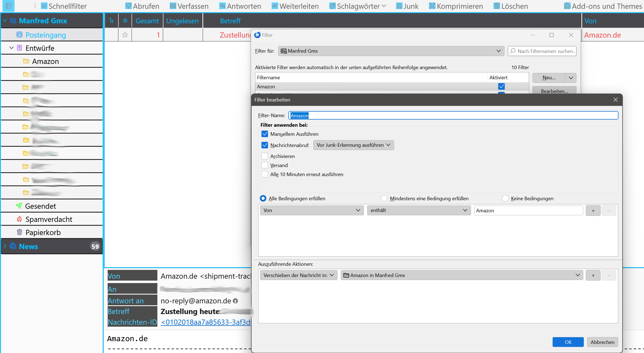Click the Löschen trash toolbar icon
This screenshot has height=353, width=644.
[497, 6]
